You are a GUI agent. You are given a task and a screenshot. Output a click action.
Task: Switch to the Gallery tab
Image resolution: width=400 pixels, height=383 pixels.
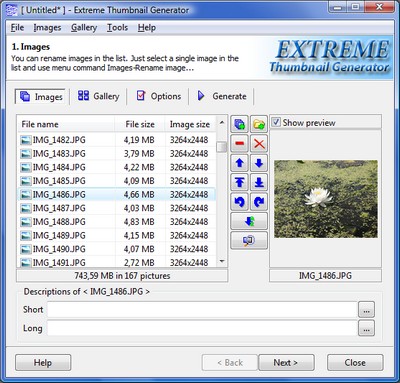point(98,96)
